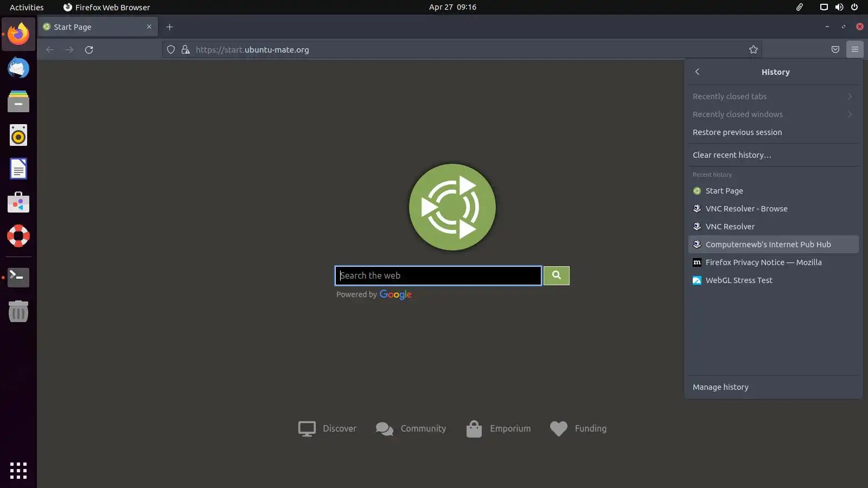
Task: Go back from the History panel
Action: point(698,72)
